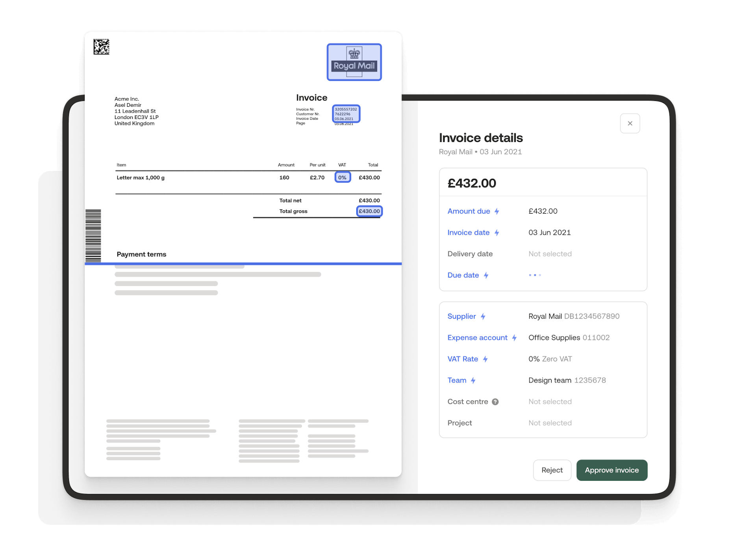Screen dimensions: 756x550
Task: Click the highlighted invoice number box on the invoice
Action: (346, 114)
